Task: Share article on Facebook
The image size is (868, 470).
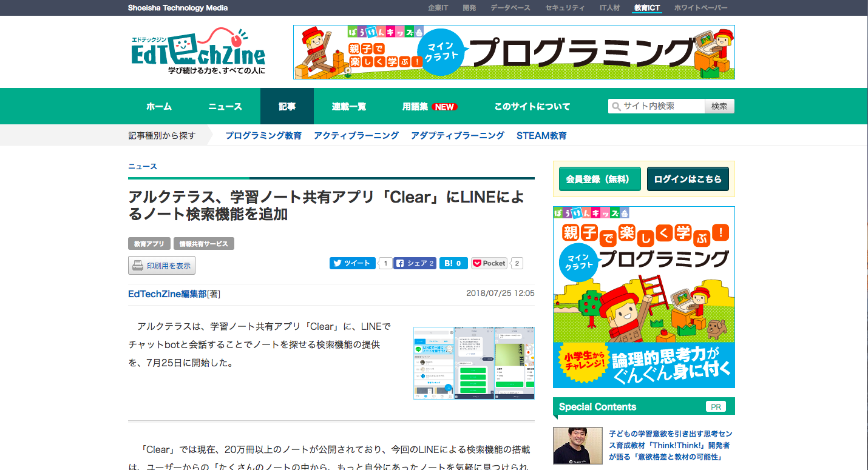Action: coord(415,263)
